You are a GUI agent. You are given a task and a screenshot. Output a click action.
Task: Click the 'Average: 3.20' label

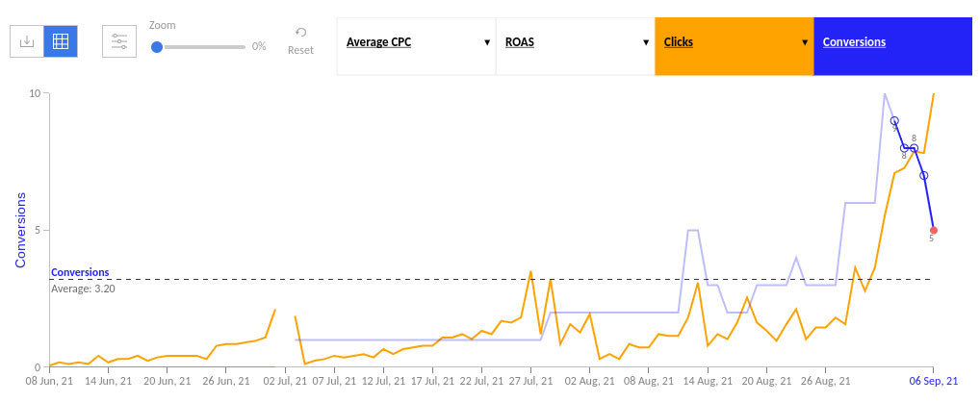point(83,289)
